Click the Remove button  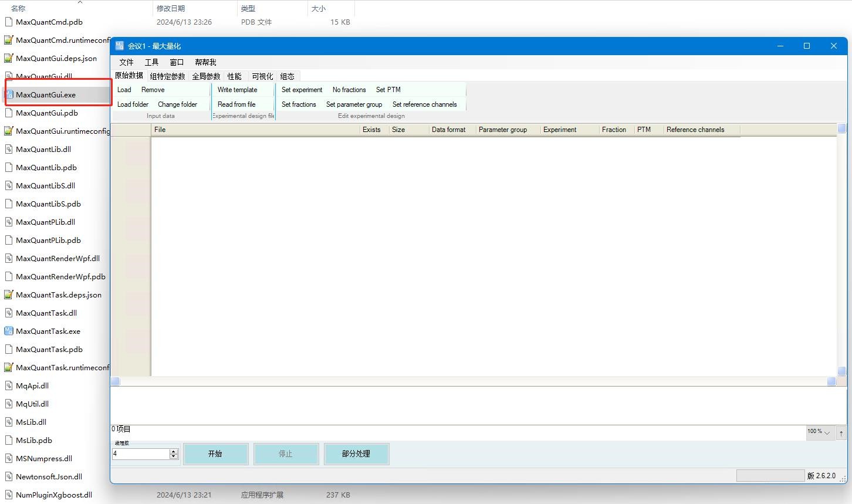(x=153, y=90)
